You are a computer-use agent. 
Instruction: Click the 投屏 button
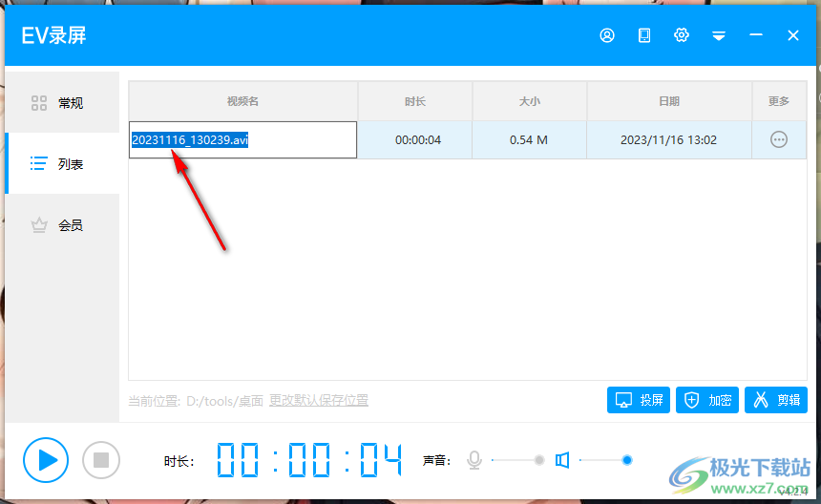[x=639, y=400]
